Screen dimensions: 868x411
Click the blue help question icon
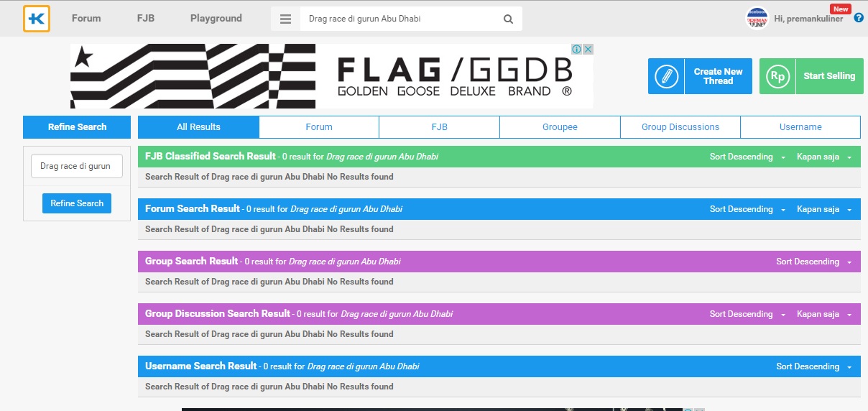pyautogui.click(x=859, y=18)
